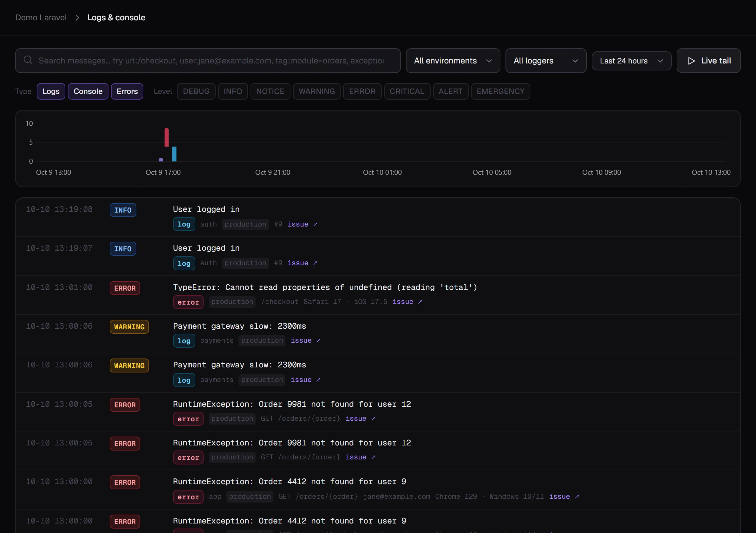Click 'app' logger on Order 4412 entry

coord(215,497)
